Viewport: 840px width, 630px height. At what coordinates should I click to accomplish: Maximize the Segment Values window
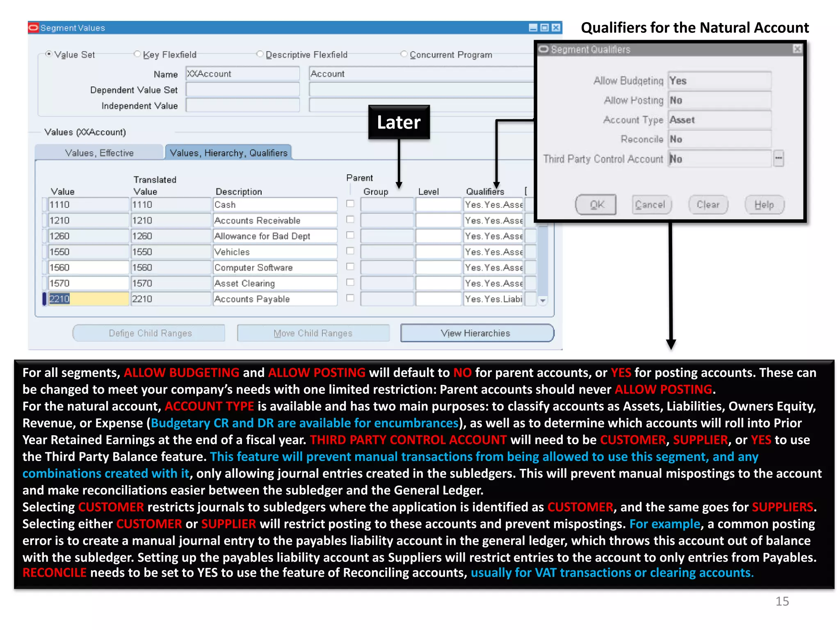(544, 27)
